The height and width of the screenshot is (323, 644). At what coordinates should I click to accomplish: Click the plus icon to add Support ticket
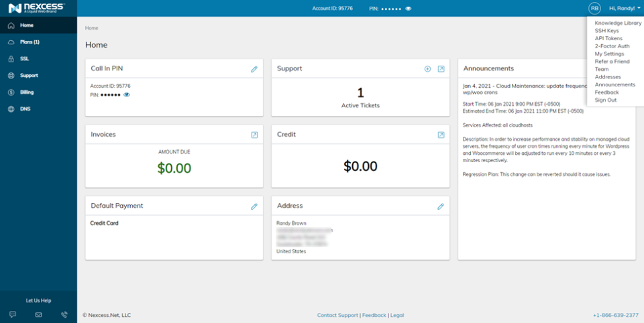(427, 69)
